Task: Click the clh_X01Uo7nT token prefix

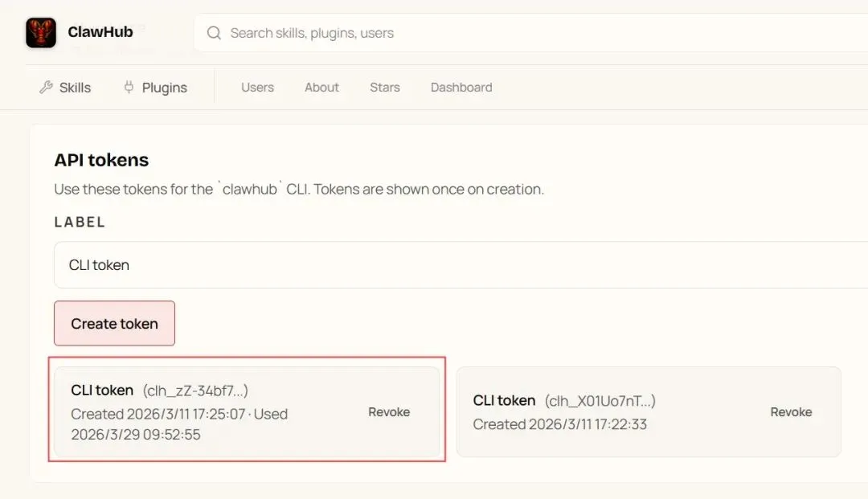Action: click(x=600, y=401)
